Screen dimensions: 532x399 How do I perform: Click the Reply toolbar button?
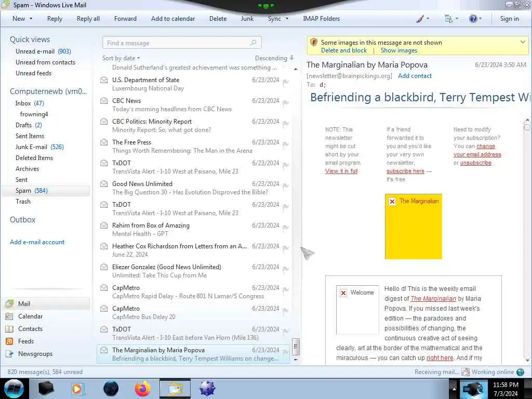click(x=55, y=19)
